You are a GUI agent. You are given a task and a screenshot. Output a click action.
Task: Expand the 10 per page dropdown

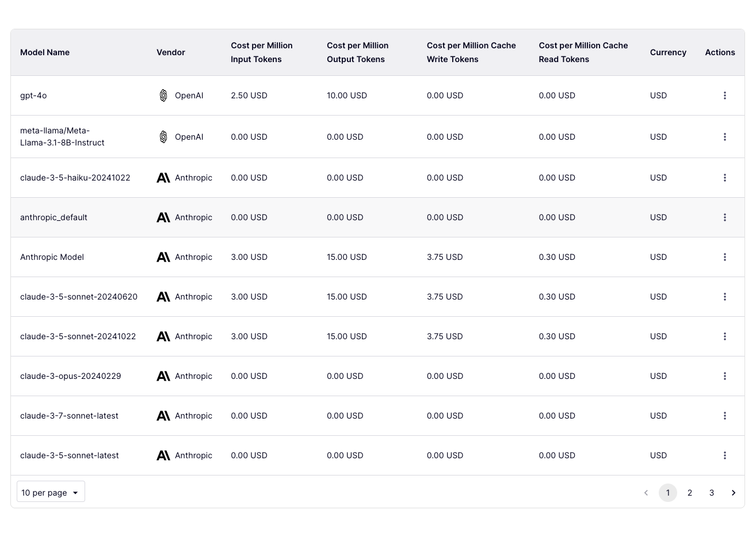(51, 492)
